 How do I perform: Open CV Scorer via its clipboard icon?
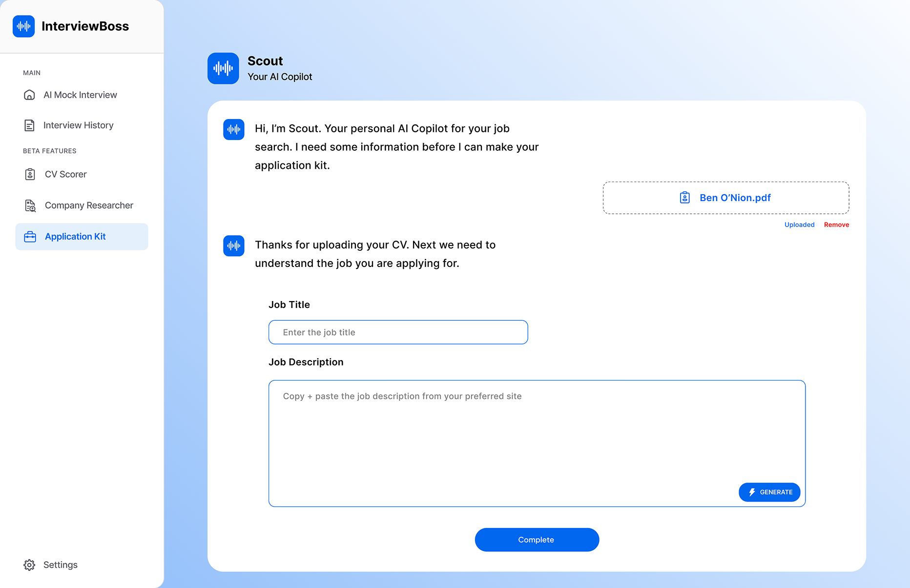[x=30, y=174]
